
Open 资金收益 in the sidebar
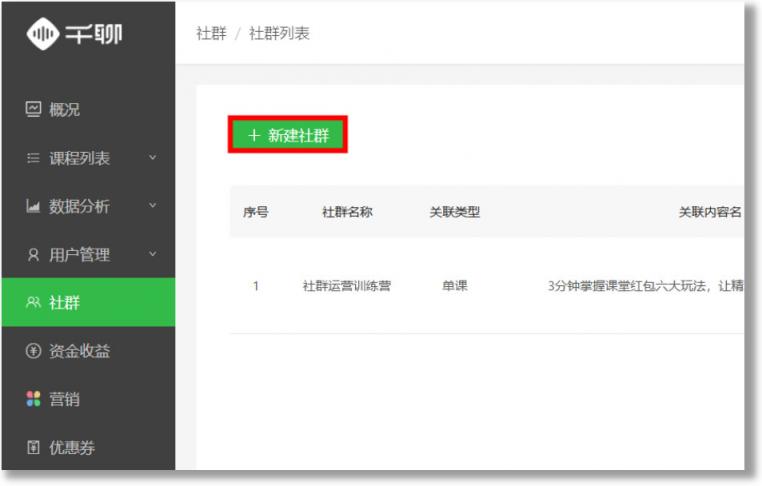point(88,351)
